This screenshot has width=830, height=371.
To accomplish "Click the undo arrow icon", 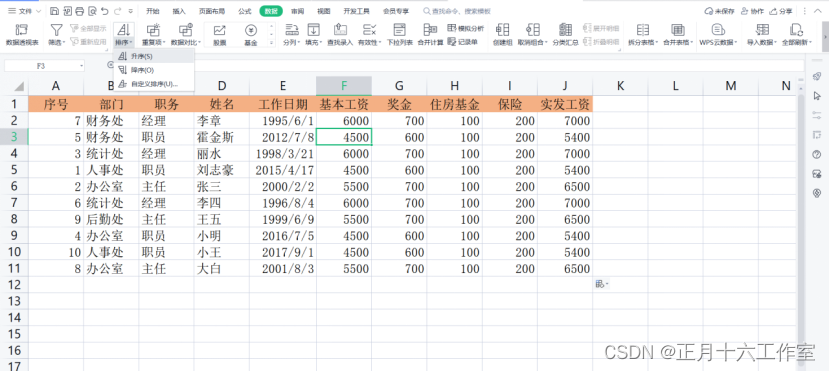I will [x=105, y=11].
